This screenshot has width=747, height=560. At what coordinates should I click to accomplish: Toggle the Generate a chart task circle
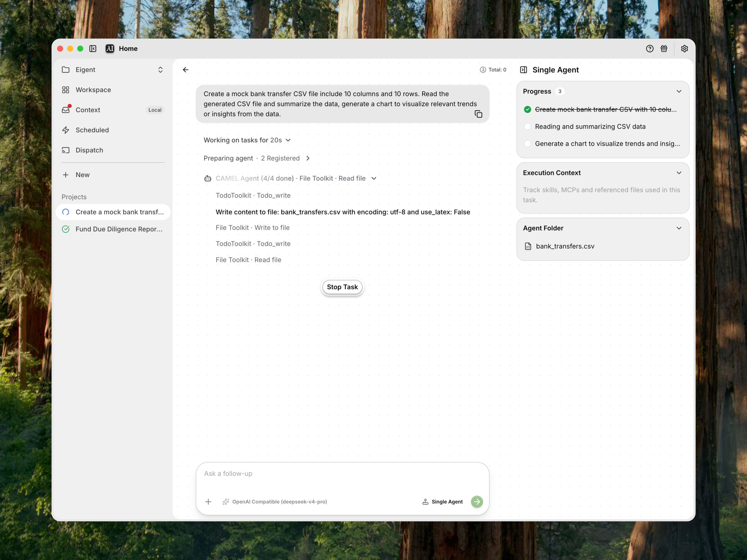pos(527,144)
